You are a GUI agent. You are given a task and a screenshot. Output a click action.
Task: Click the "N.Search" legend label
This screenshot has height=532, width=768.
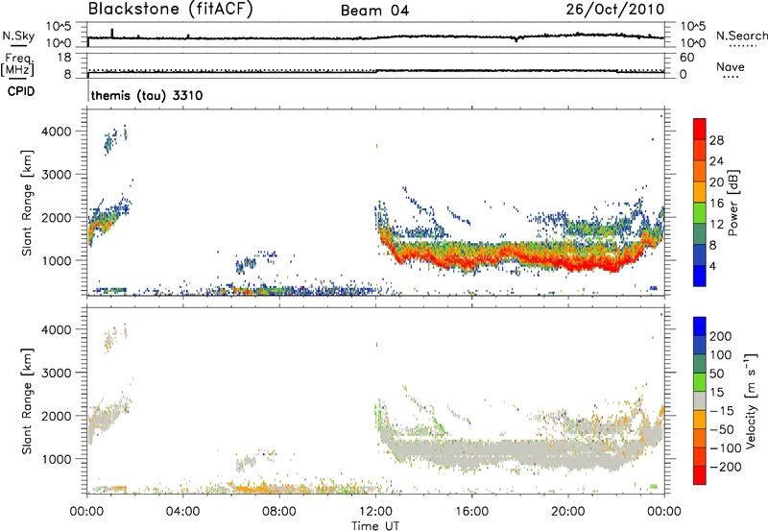pos(741,36)
